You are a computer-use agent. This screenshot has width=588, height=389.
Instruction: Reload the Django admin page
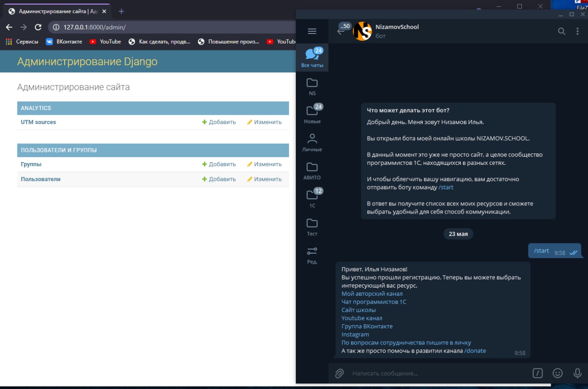[x=38, y=27]
